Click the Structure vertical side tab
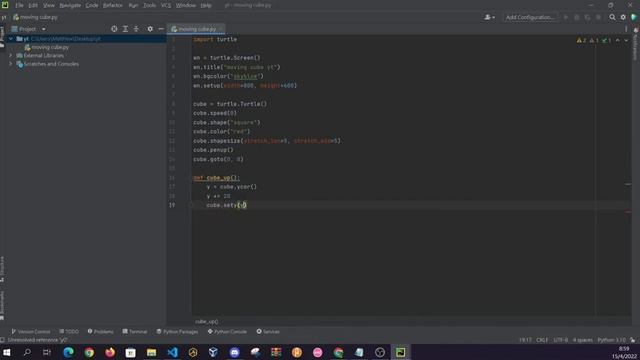Screen dimensions: 640x360 pos(2,269)
